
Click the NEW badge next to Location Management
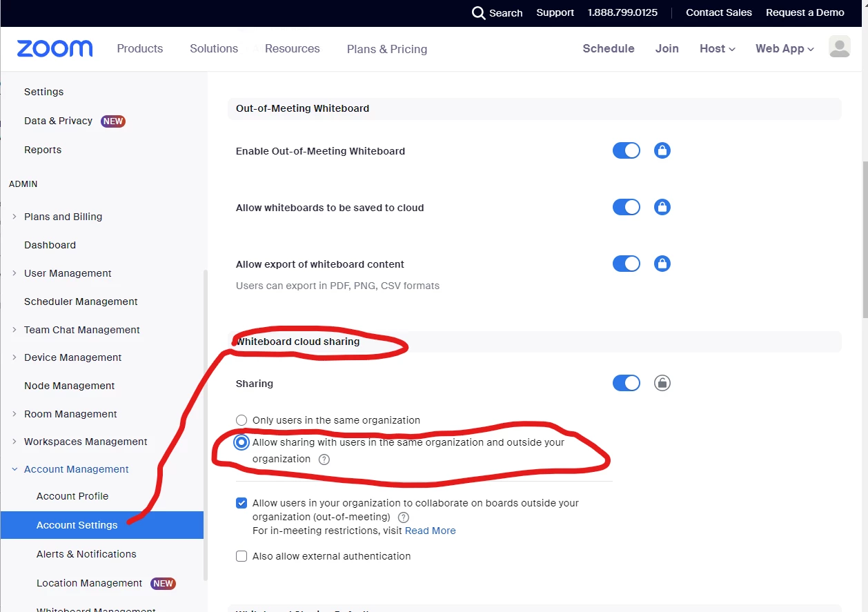163,583
